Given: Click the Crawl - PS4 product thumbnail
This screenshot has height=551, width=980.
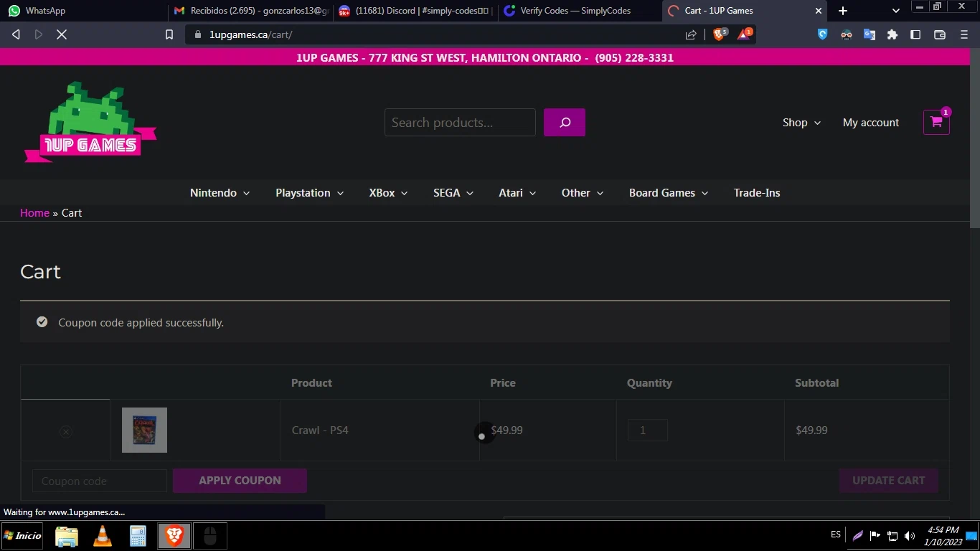Looking at the screenshot, I should pyautogui.click(x=144, y=430).
